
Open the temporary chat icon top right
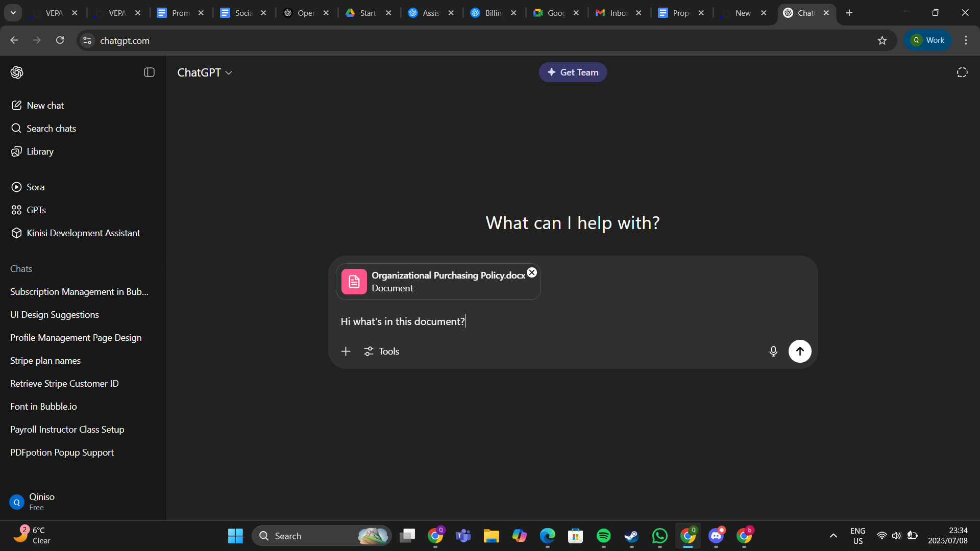pos(962,72)
